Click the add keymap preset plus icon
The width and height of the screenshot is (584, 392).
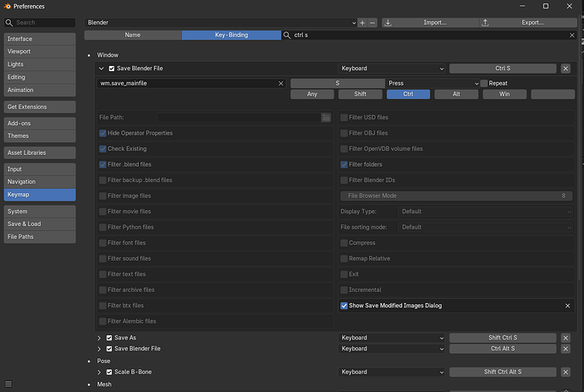362,23
